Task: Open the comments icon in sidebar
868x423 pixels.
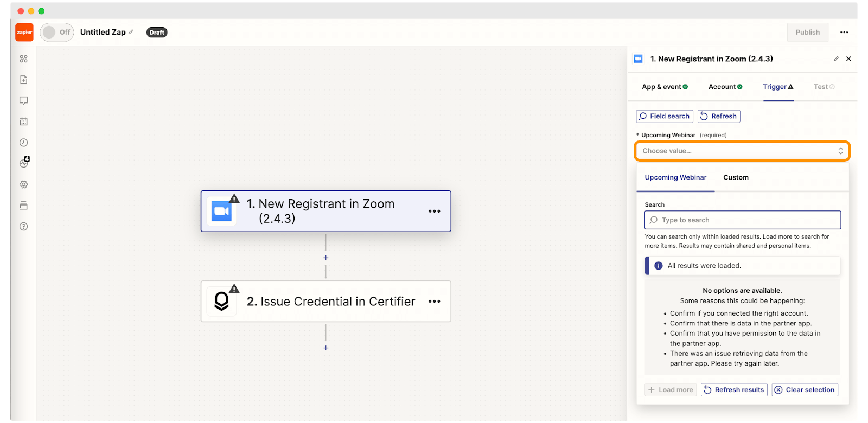Action: click(x=24, y=101)
